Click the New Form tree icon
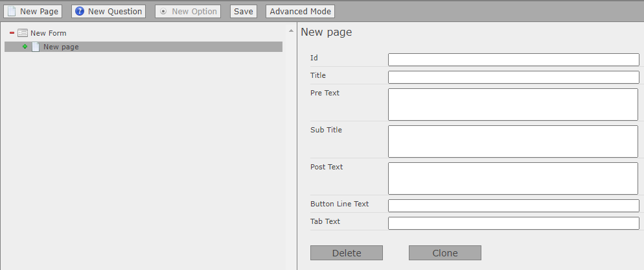 (x=23, y=33)
